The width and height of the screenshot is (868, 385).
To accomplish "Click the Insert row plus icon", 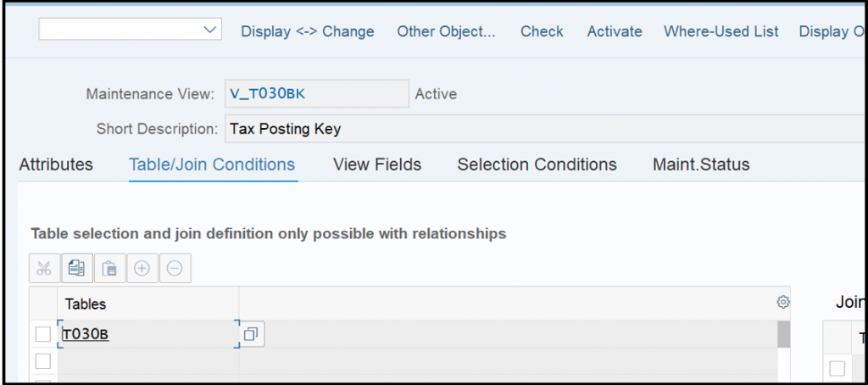I will click(142, 269).
